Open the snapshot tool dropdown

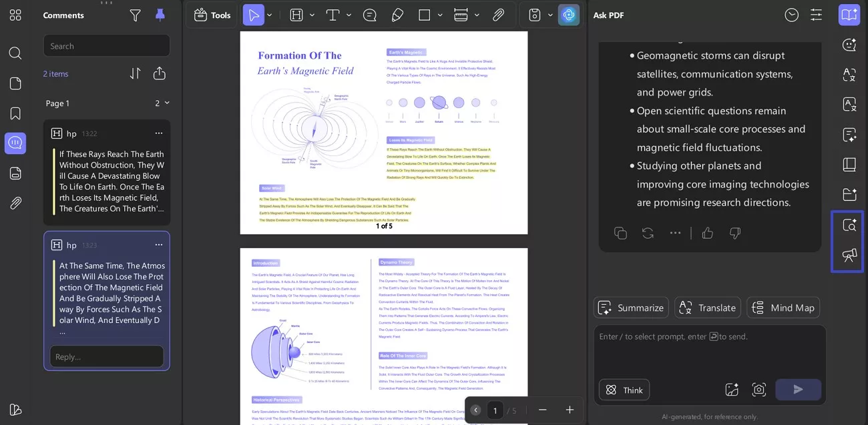(x=549, y=15)
